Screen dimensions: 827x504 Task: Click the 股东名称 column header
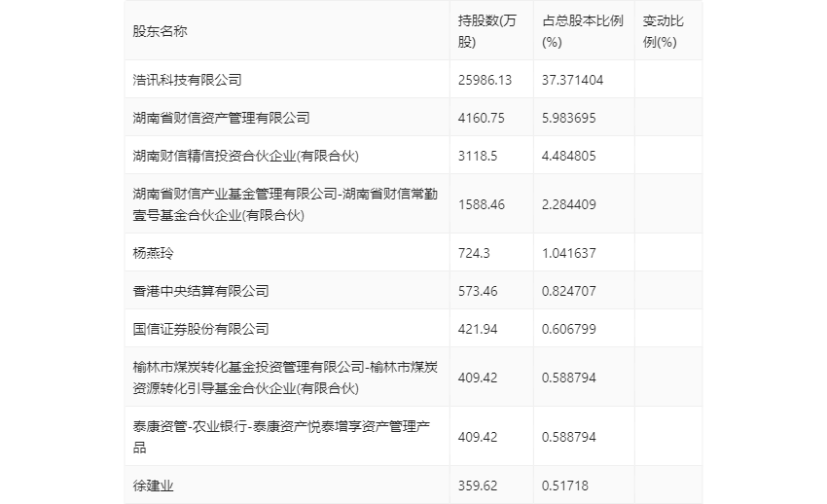[160, 32]
